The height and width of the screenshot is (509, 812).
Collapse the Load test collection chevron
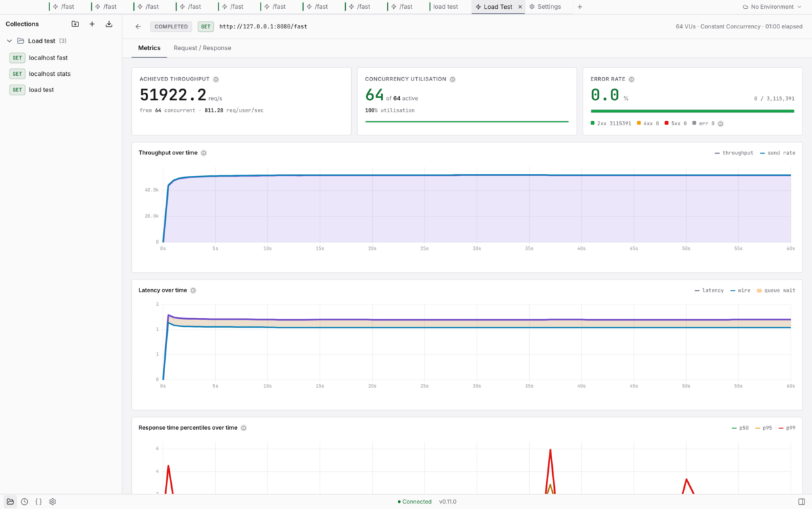[9, 41]
